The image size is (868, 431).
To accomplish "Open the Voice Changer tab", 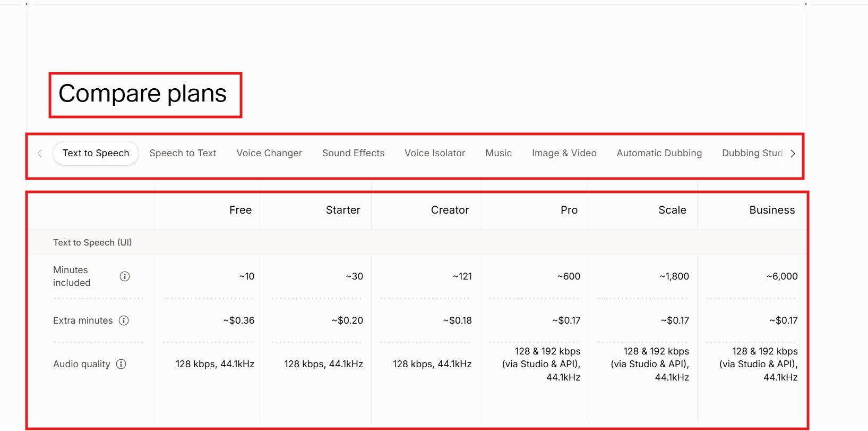I will [269, 153].
